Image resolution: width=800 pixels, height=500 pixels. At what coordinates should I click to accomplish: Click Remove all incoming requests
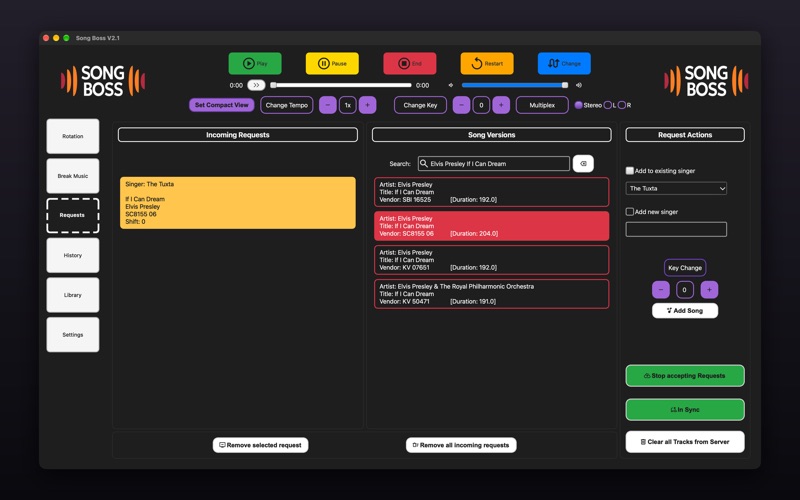pyautogui.click(x=461, y=445)
